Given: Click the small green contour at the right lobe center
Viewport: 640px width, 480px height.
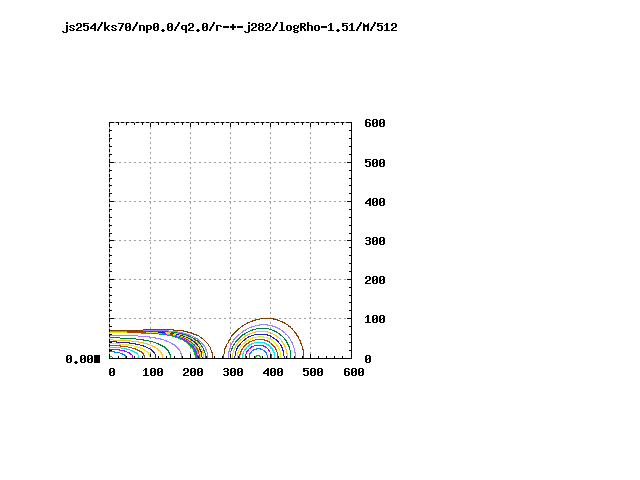Looking at the screenshot, I should tap(258, 357).
